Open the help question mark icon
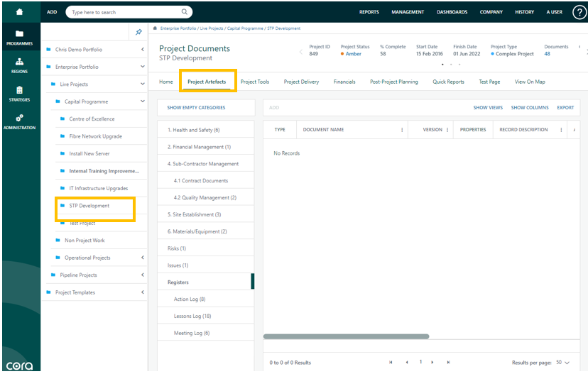Viewport: 588px width, 374px height. [579, 12]
